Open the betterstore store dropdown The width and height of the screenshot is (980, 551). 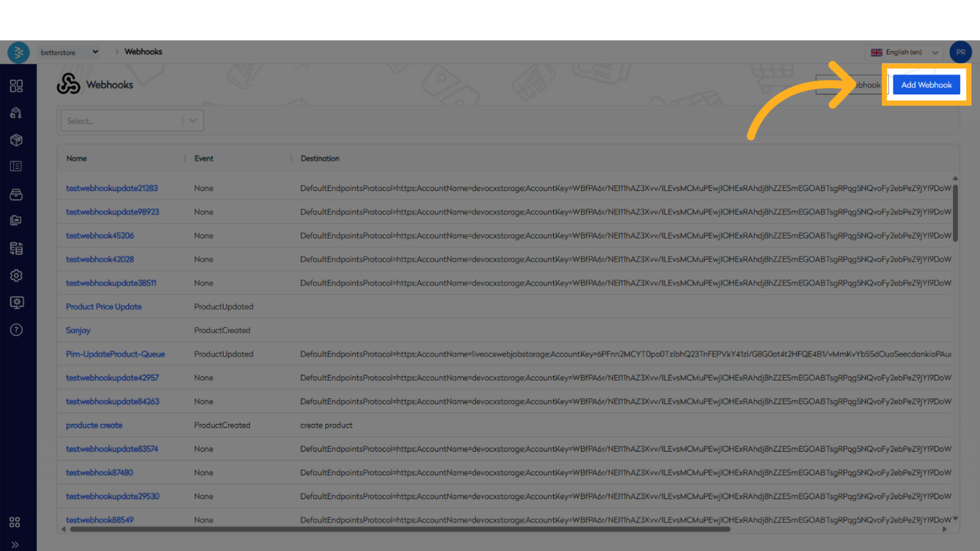tap(70, 52)
